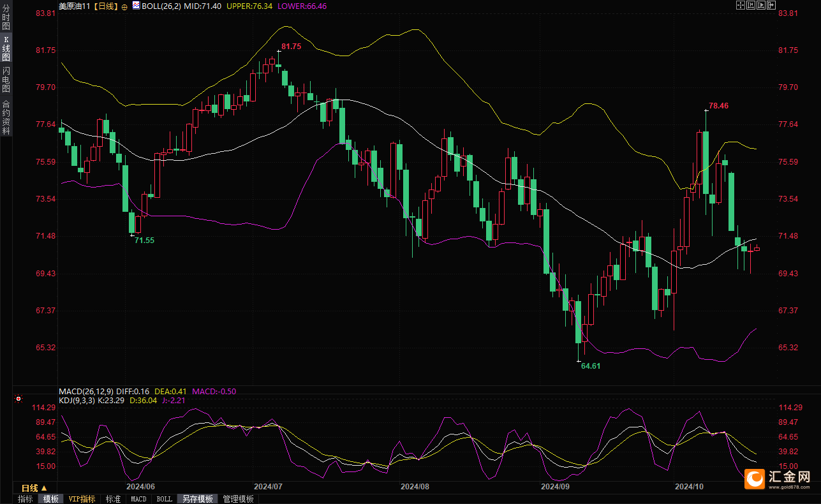Open the 闪电图 sidebar tab
821x504 pixels.
pyautogui.click(x=6, y=80)
